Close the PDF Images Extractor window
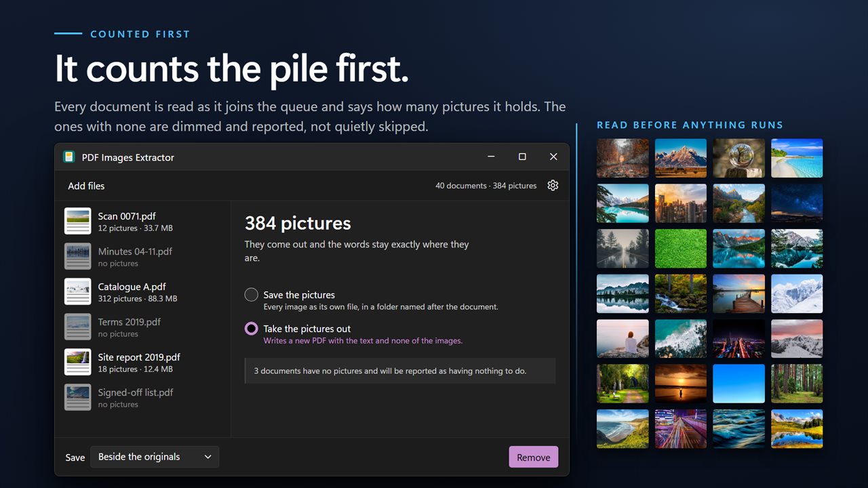 coord(553,157)
